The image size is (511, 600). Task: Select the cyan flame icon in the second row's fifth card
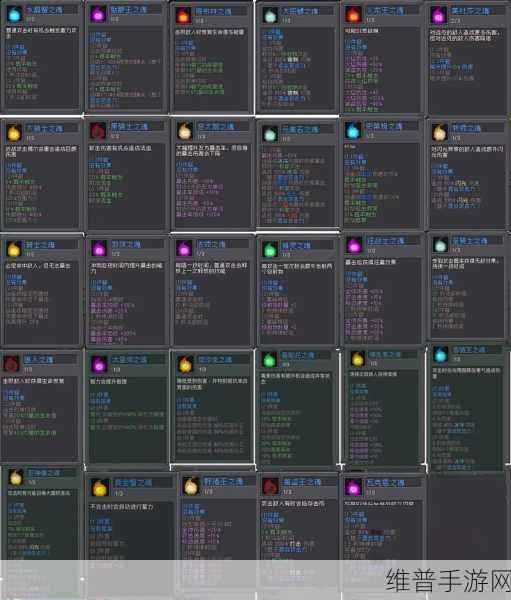(x=353, y=130)
